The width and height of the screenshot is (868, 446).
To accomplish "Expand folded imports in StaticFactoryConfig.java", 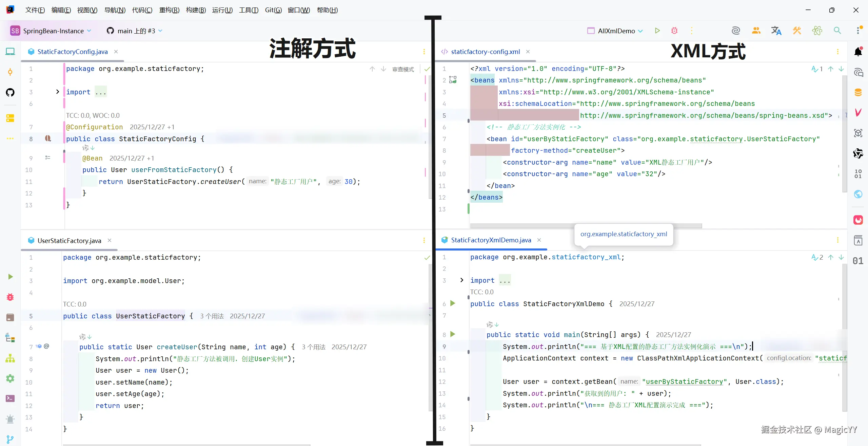I will [58, 92].
